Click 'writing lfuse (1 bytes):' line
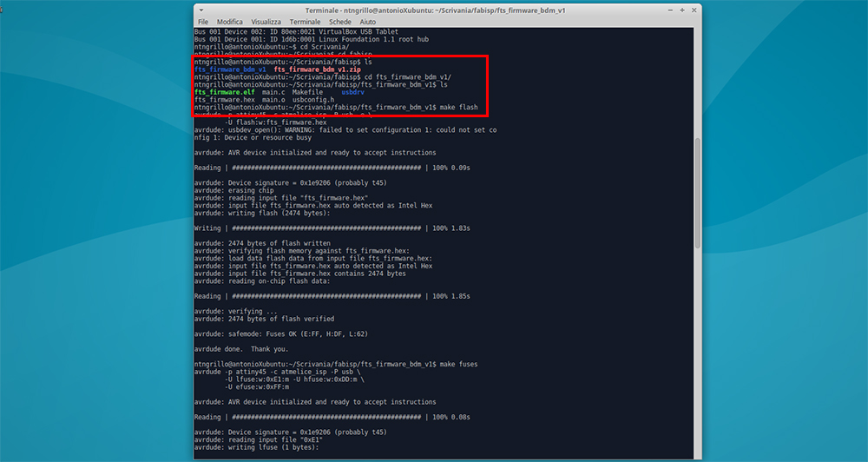This screenshot has height=462, width=868. click(256, 447)
